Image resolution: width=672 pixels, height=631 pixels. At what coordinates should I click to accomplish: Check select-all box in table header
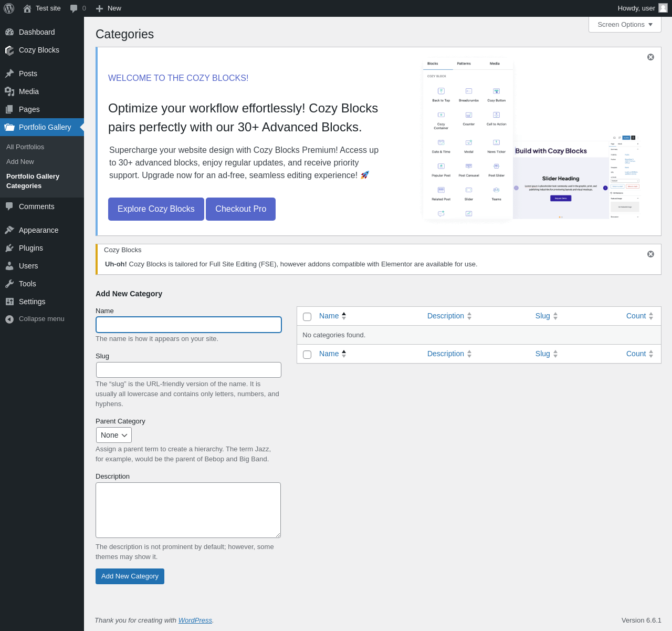(x=307, y=317)
